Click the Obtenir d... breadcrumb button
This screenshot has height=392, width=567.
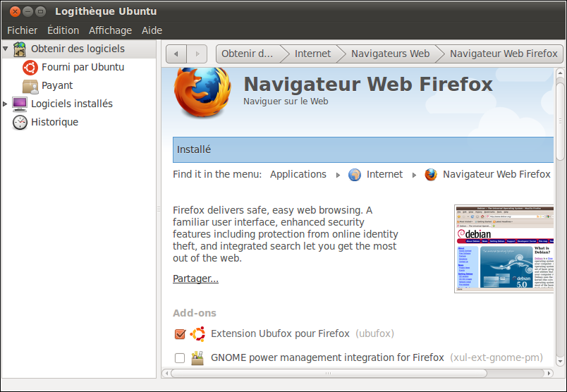point(249,54)
